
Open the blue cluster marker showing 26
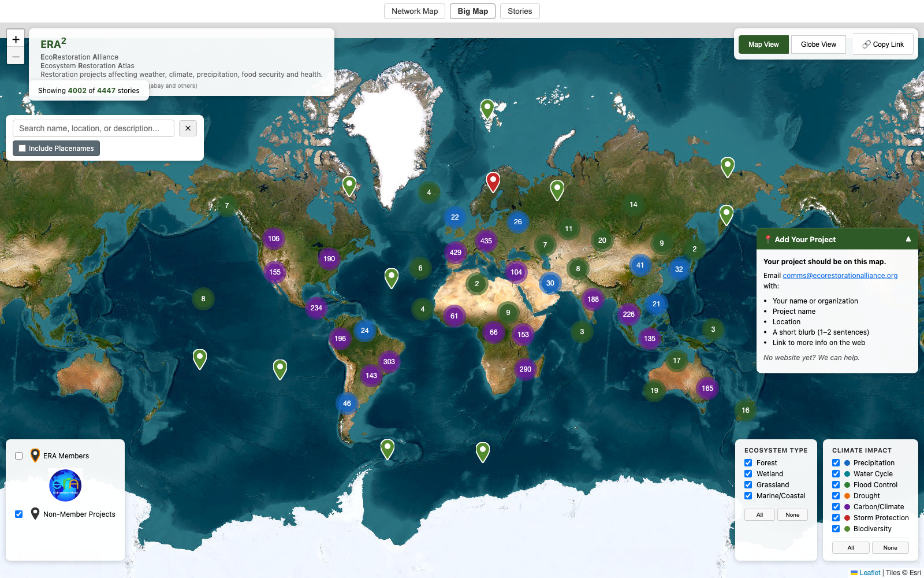coord(518,222)
